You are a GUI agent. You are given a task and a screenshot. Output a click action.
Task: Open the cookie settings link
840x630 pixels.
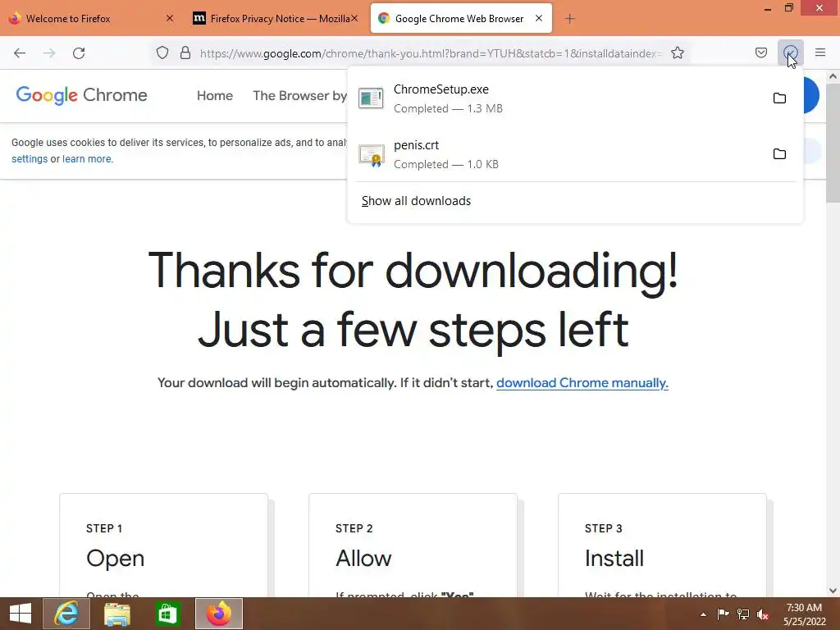30,159
